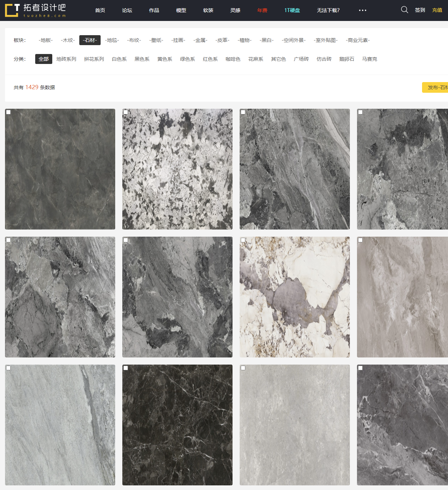Screen dimensions: 448x490
Task: Click 签到 sign-in button
Action: coord(420,10)
